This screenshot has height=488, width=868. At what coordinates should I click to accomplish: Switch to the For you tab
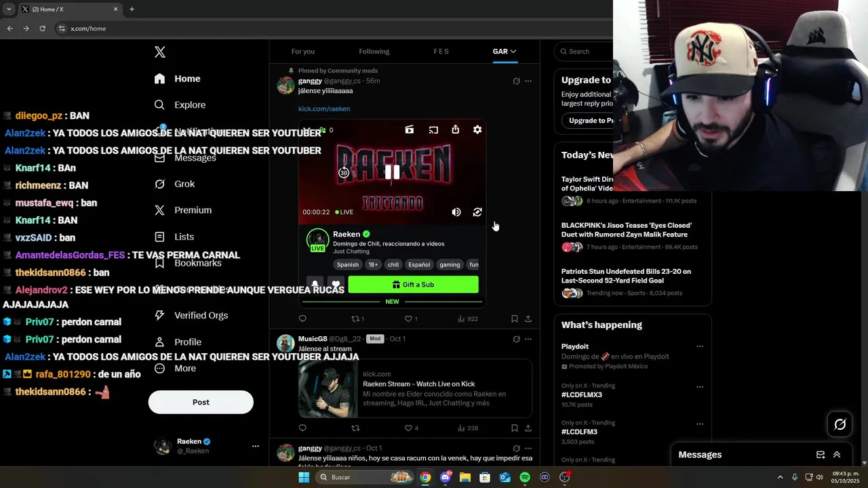coord(303,52)
